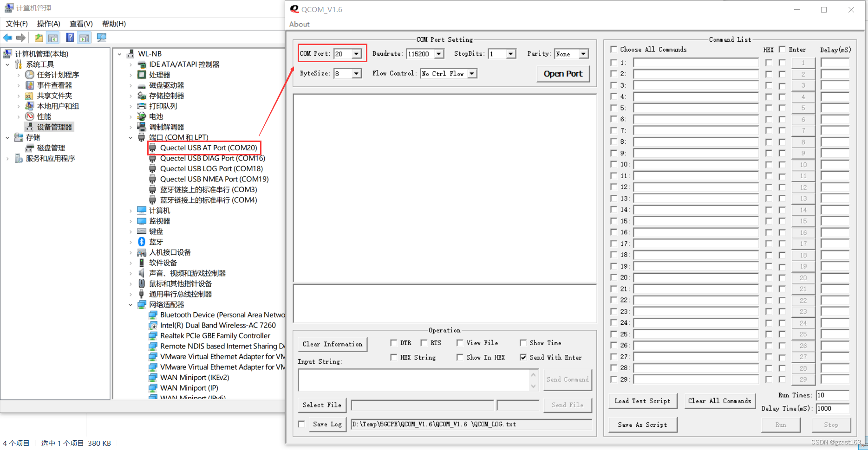Open the 帮助(H) menu
The width and height of the screenshot is (868, 450).
(x=114, y=24)
